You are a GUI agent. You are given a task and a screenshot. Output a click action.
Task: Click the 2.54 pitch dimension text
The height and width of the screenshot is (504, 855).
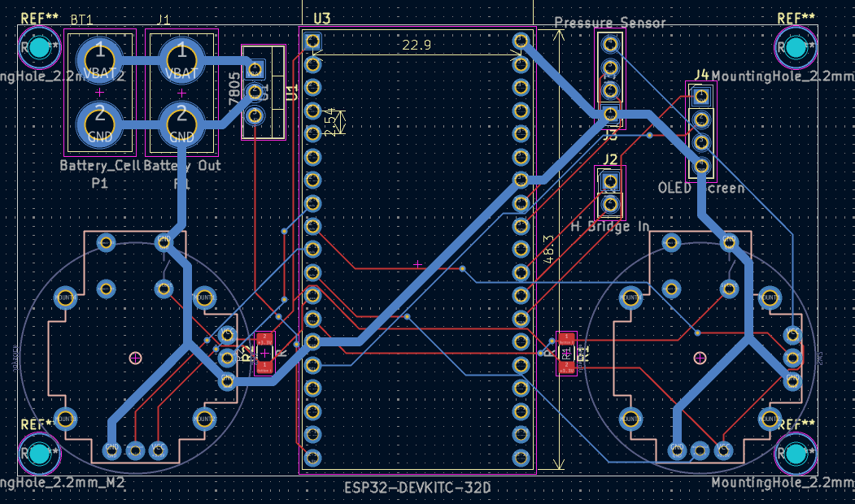click(329, 122)
